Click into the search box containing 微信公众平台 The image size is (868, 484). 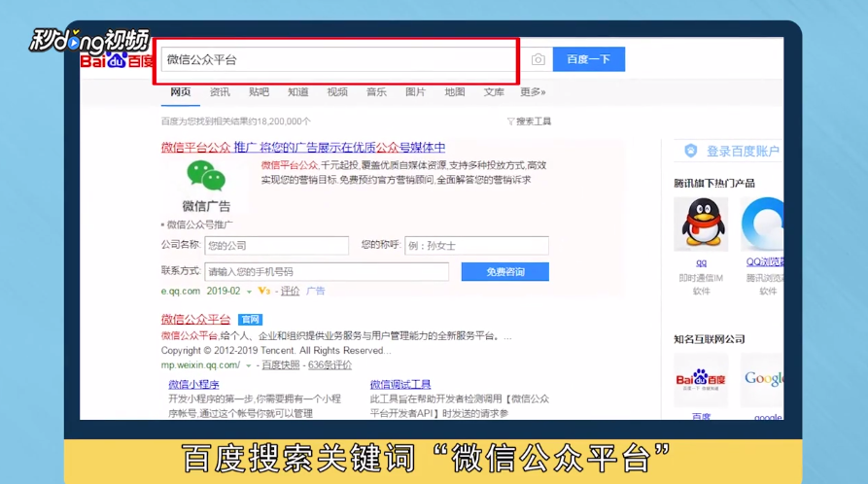338,59
